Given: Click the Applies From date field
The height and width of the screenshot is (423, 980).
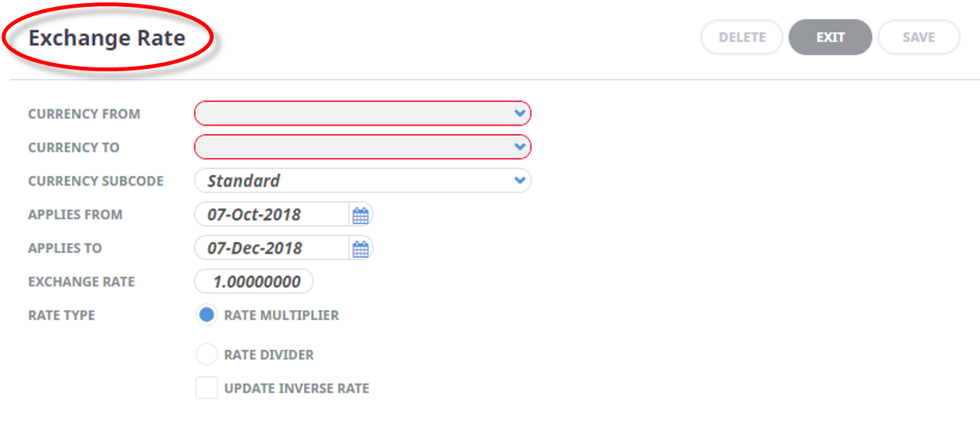Looking at the screenshot, I should [x=273, y=215].
